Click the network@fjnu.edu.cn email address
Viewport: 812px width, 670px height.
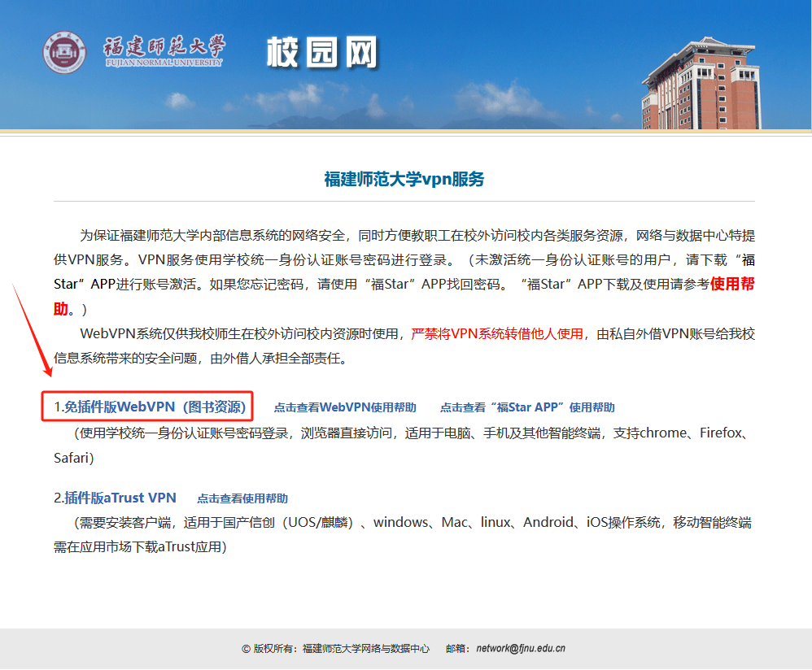[x=521, y=649]
